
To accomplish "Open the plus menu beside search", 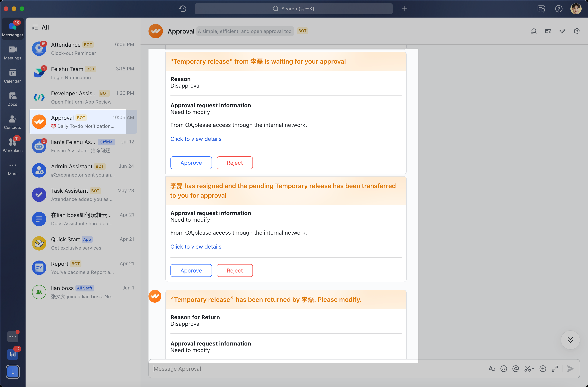I will pyautogui.click(x=405, y=9).
